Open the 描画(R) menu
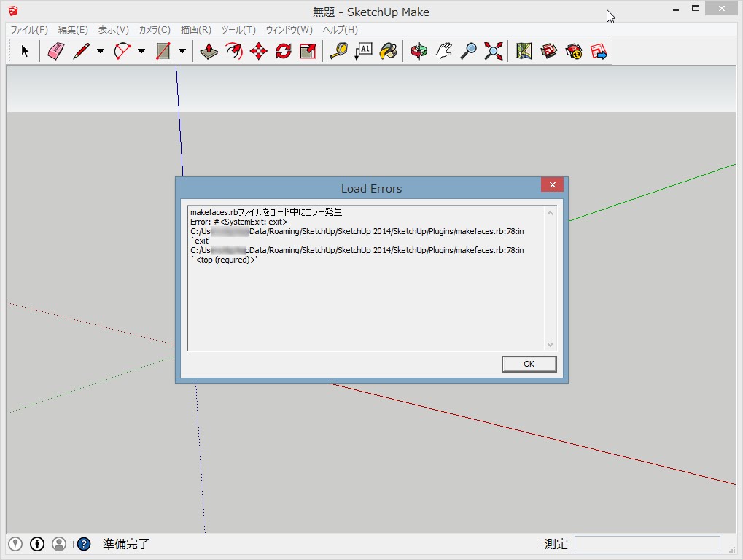 click(195, 29)
